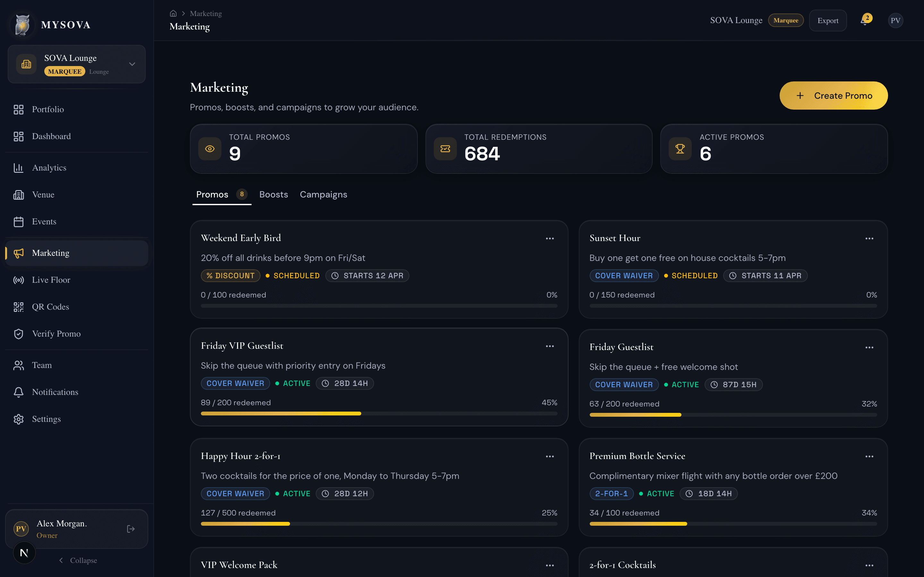
Task: Open Settings from the sidebar
Action: click(46, 419)
